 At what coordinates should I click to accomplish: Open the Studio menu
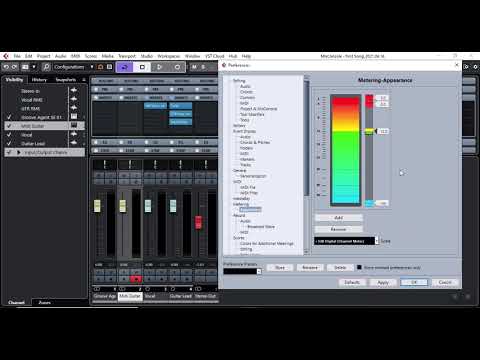click(147, 56)
